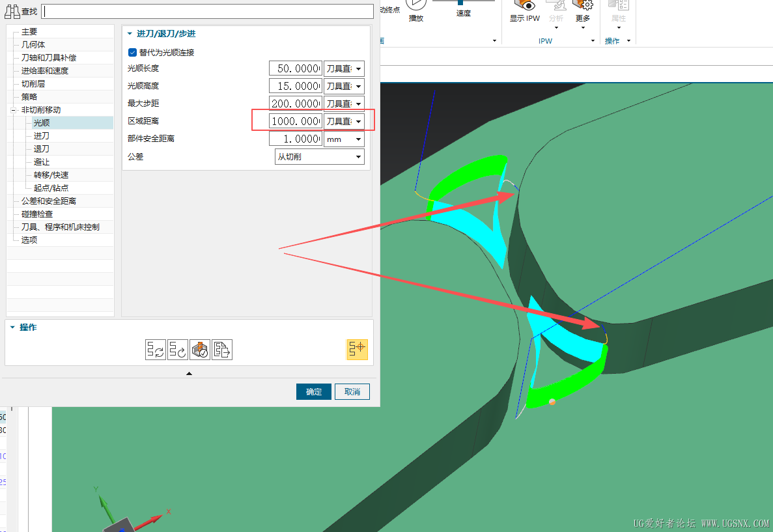Select the 退刀 tree item

pyautogui.click(x=42, y=149)
